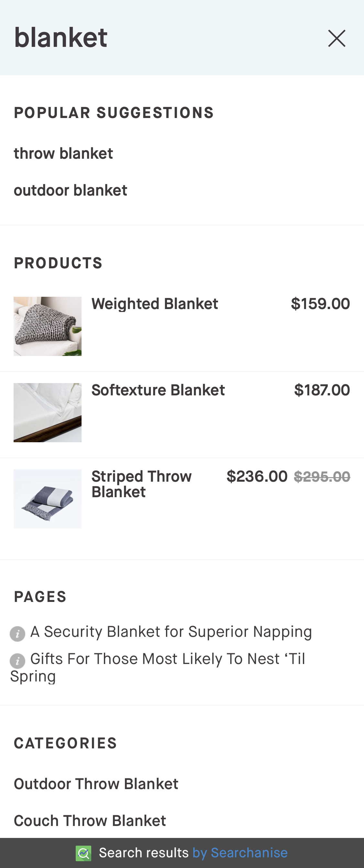Viewport: 364px width, 868px height.
Task: Click the $187.00 Softexture Blanket price
Action: pos(322,390)
